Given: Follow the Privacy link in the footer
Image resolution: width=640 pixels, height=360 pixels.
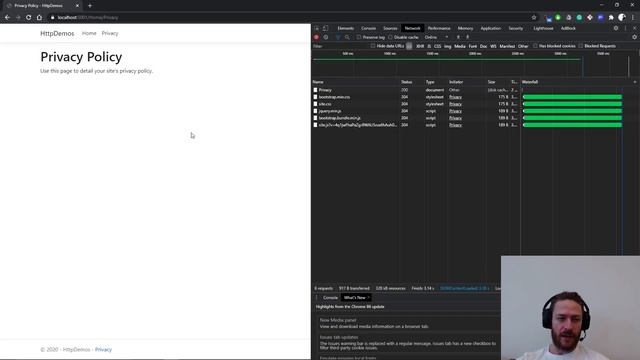Looking at the screenshot, I should coord(103,350).
